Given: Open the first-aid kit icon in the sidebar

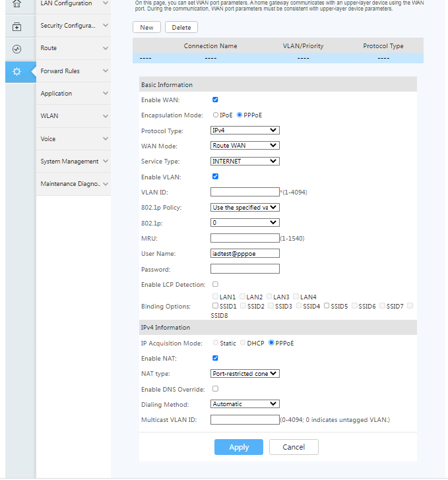Looking at the screenshot, I should 17,27.
